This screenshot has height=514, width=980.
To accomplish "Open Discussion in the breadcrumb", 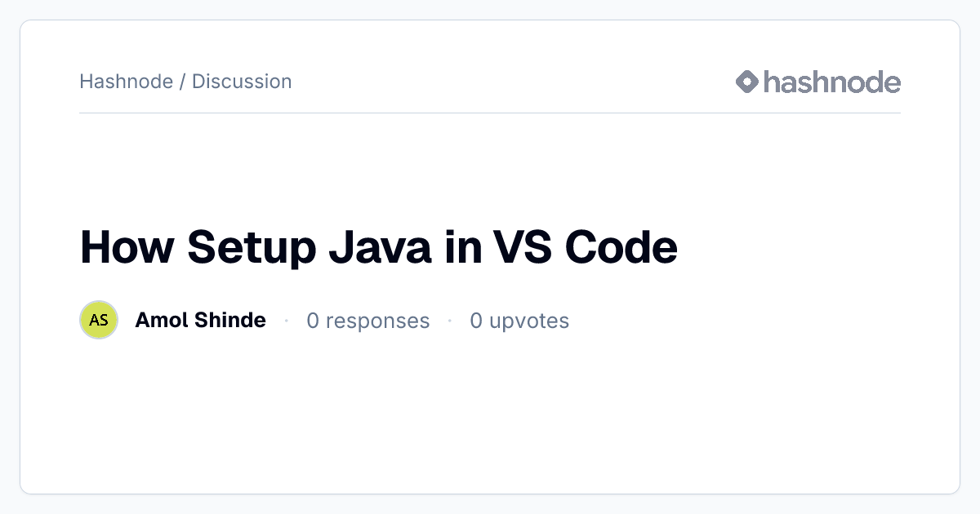I will point(242,82).
